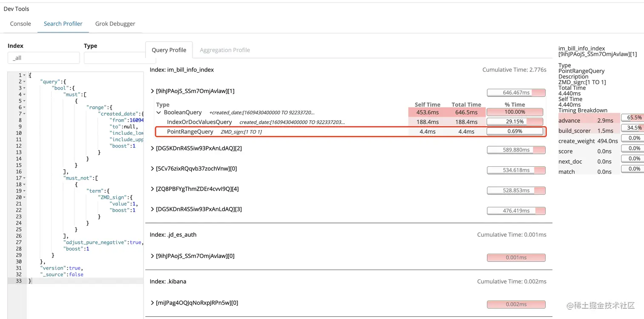Click the "version":true code line
This screenshot has height=319, width=644.
[x=61, y=268]
